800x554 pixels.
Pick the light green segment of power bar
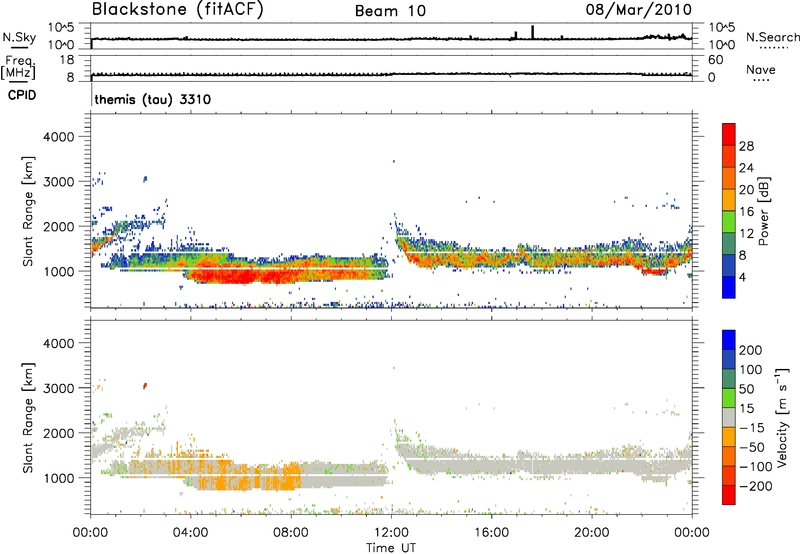pos(729,222)
